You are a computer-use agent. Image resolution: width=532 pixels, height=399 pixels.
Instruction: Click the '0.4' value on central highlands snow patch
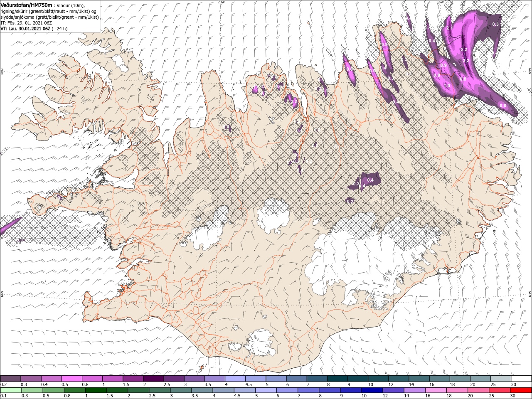tap(371, 180)
